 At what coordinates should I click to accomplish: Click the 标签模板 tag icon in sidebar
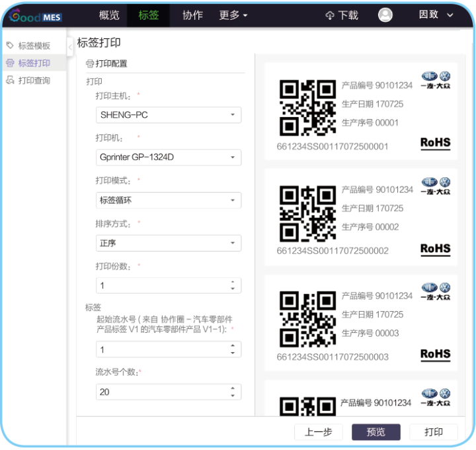click(10, 45)
